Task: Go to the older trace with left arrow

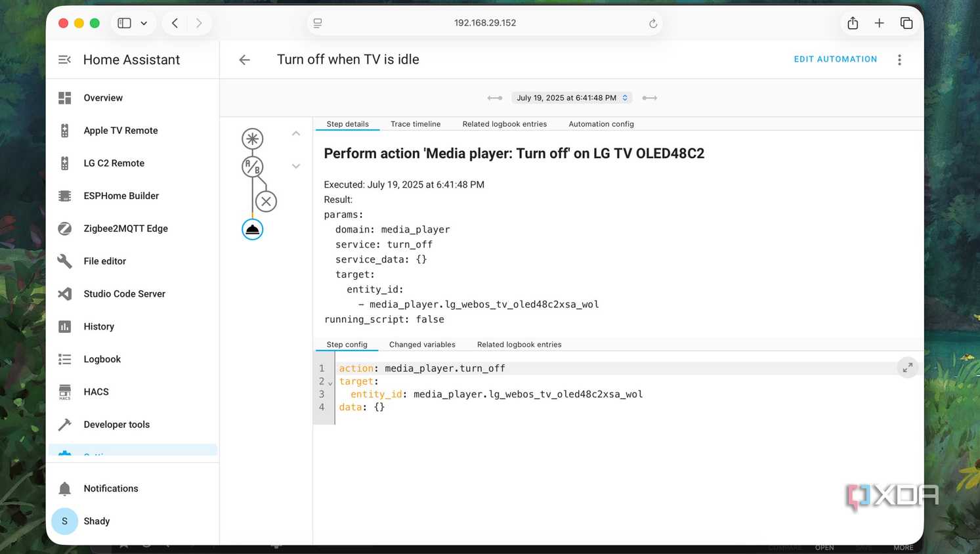Action: [495, 98]
